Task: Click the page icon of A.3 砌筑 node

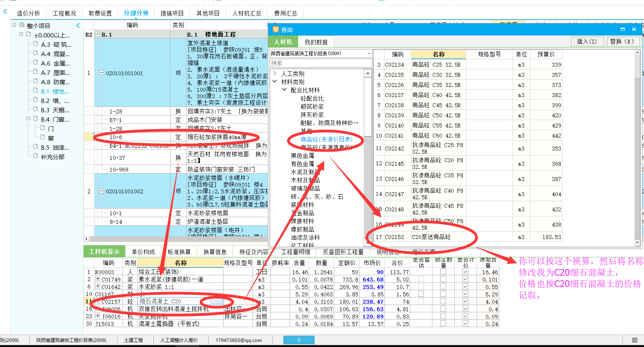Action: (36, 44)
